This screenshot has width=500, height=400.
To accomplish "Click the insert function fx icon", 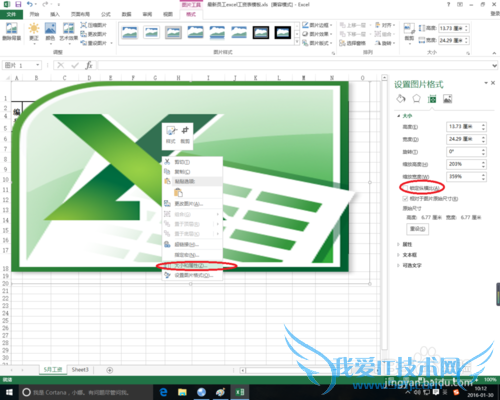I will tap(89, 65).
